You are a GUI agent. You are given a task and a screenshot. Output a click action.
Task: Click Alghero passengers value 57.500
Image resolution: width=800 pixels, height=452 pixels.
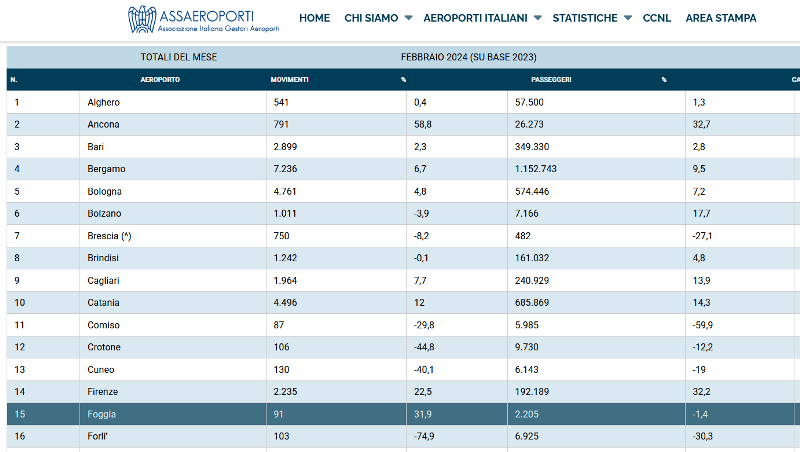click(529, 102)
